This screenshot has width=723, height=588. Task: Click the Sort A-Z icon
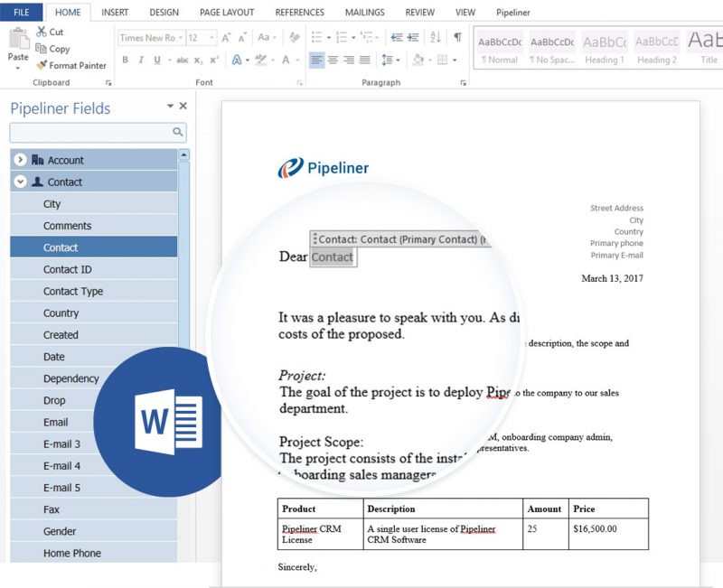436,37
